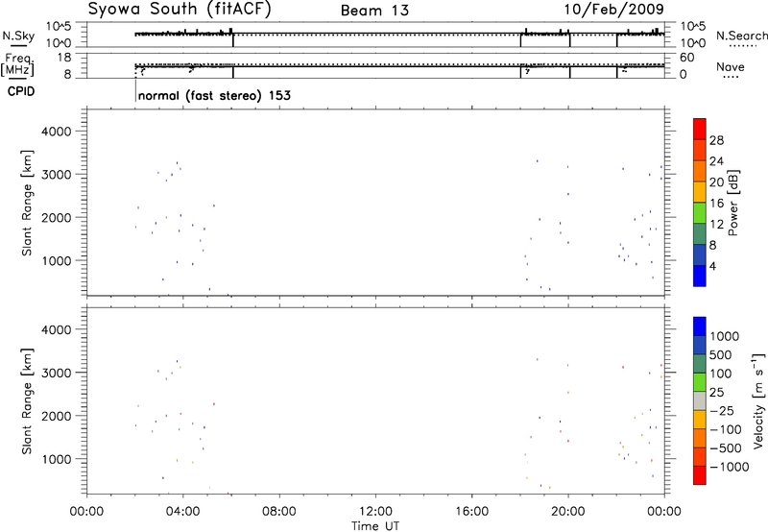Image resolution: width=768 pixels, height=532 pixels.
Task: Click the "Syowa South (fitACF)" plot title
Action: pyautogui.click(x=180, y=10)
